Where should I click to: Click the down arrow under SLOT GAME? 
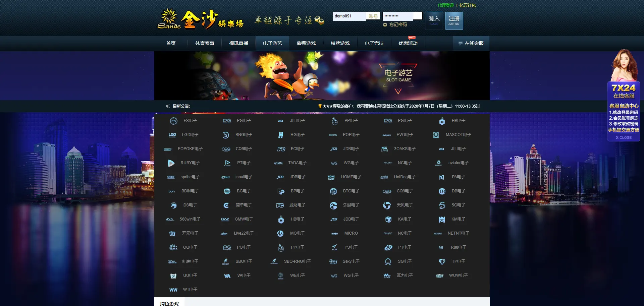point(398,91)
